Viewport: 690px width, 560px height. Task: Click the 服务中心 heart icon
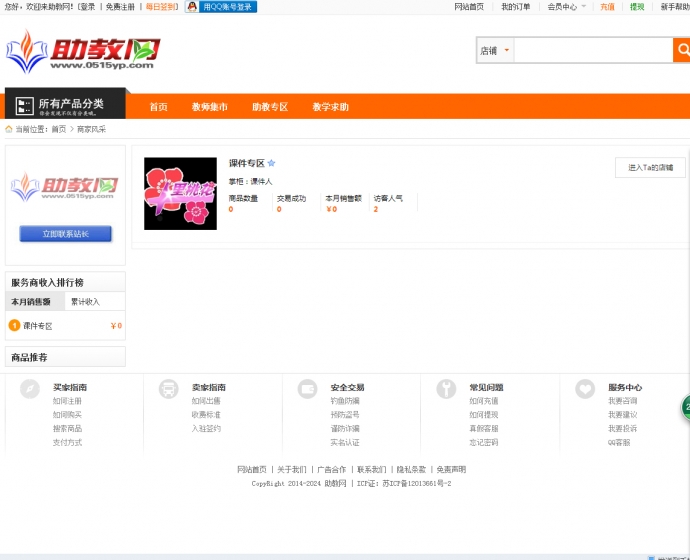585,389
